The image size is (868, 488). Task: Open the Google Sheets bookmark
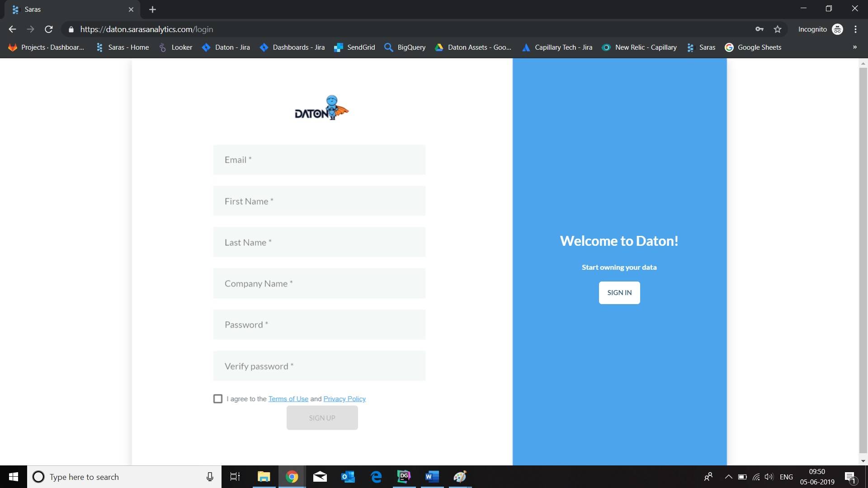(760, 47)
